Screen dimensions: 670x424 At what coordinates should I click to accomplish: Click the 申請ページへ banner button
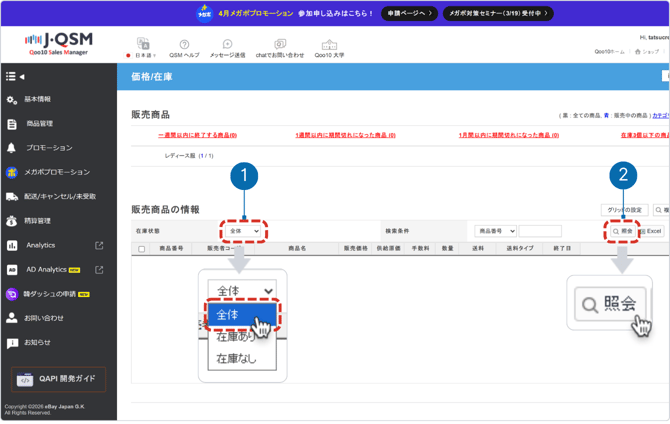click(x=409, y=13)
